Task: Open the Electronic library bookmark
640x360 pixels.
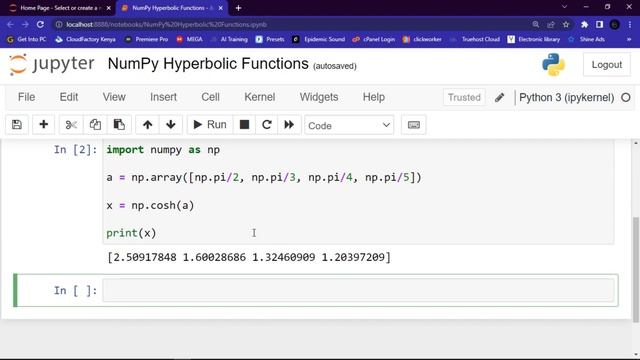Action: coord(534,39)
